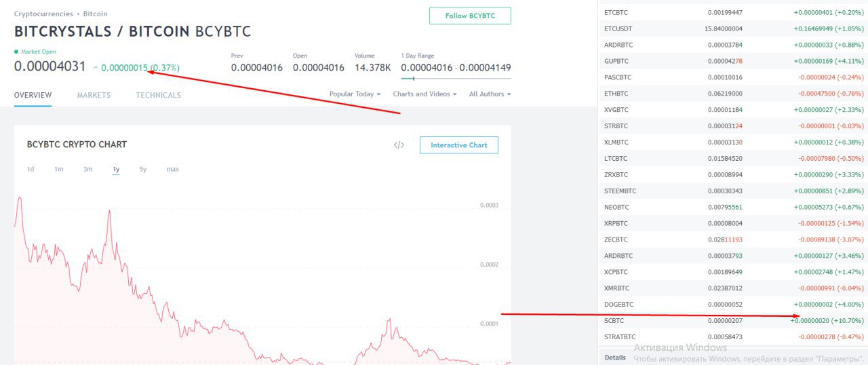The height and width of the screenshot is (365, 868).
Task: Select the ARDRBTC row priced 0.00003793
Action: (733, 256)
